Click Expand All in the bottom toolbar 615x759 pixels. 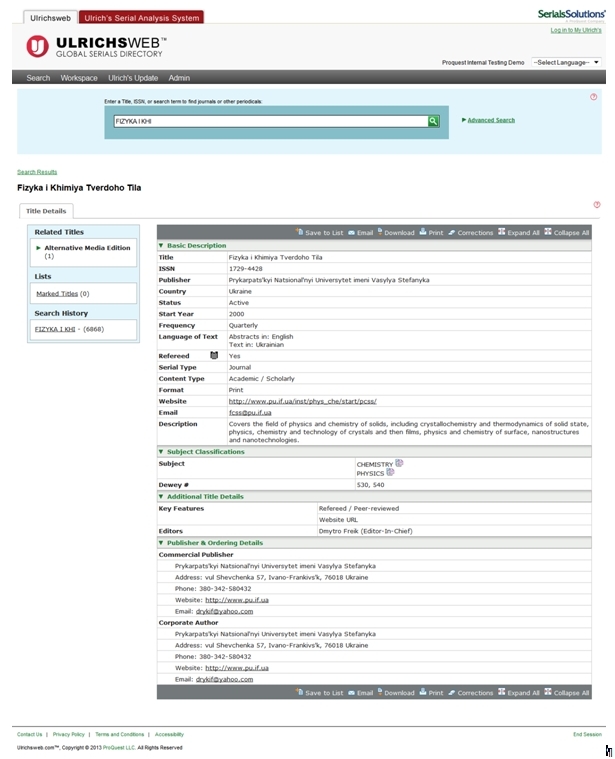tap(519, 693)
